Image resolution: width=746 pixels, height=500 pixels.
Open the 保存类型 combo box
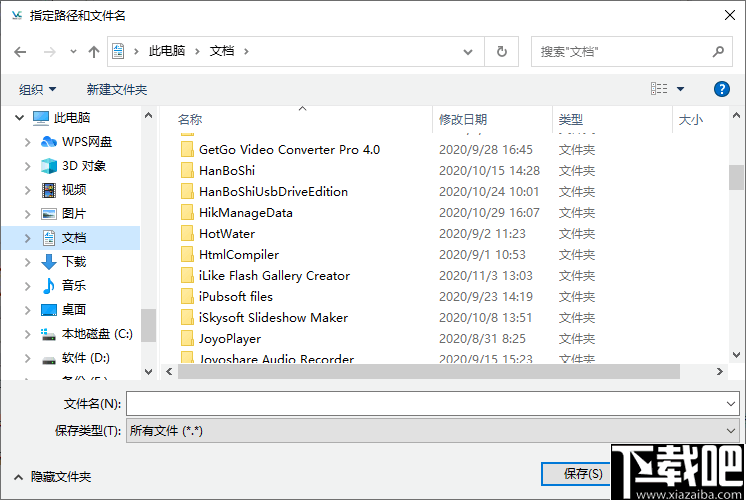[x=432, y=431]
